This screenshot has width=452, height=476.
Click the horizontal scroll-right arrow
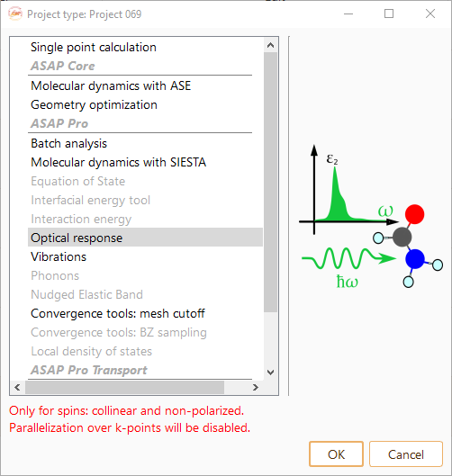coord(256,387)
